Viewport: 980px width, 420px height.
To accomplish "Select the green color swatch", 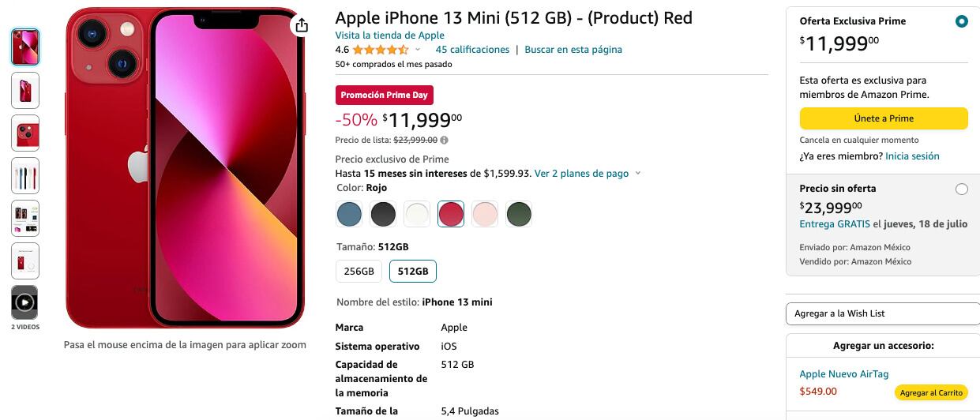I will pyautogui.click(x=519, y=214).
